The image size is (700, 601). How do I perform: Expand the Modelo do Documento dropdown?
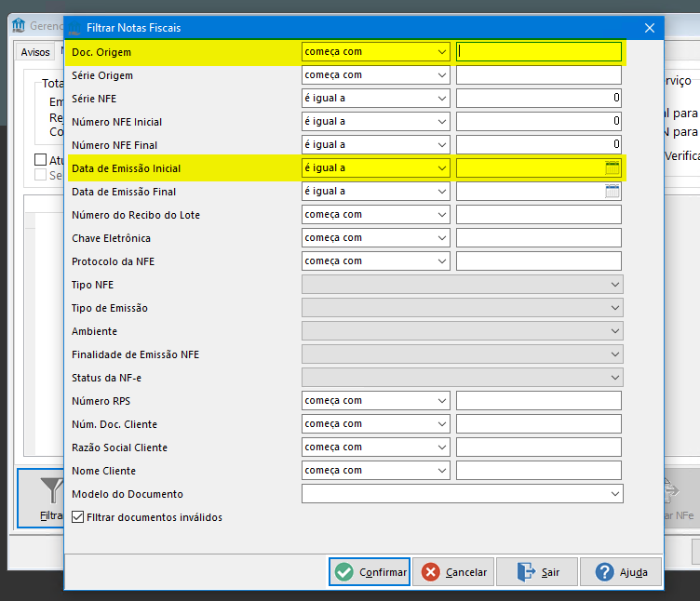coord(463,493)
